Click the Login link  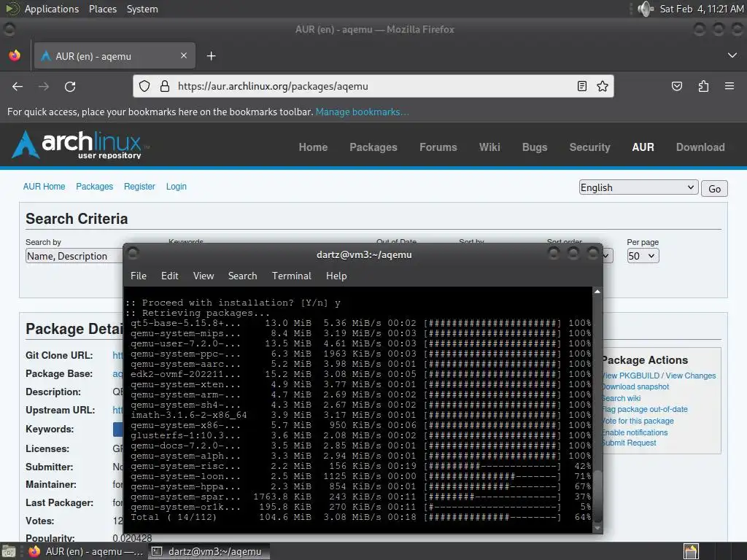pos(177,187)
